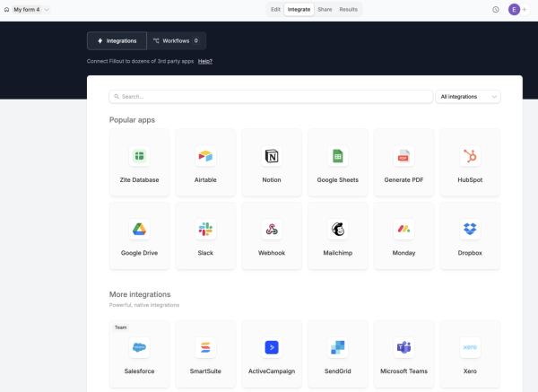538x392 pixels.
Task: Open the Zite Database integration
Action: (139, 162)
